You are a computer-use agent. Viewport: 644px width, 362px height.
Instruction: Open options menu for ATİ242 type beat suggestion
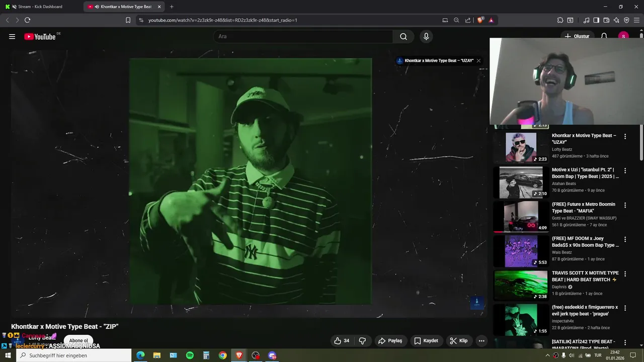click(625, 342)
